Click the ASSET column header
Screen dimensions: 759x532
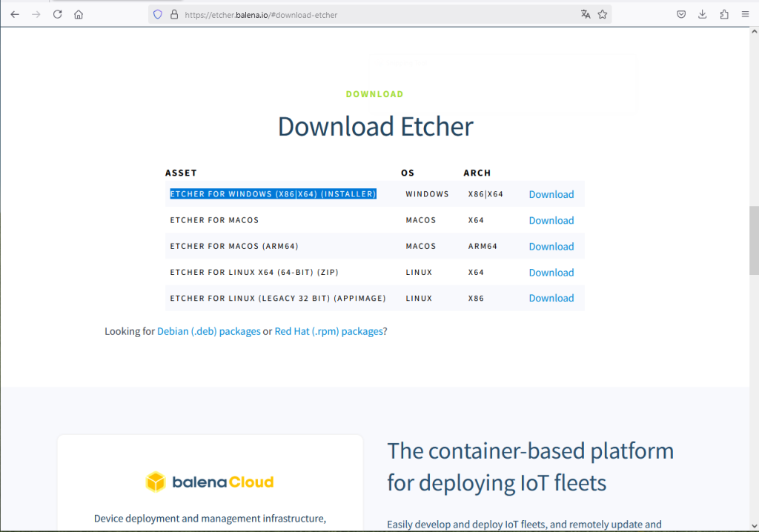(181, 173)
